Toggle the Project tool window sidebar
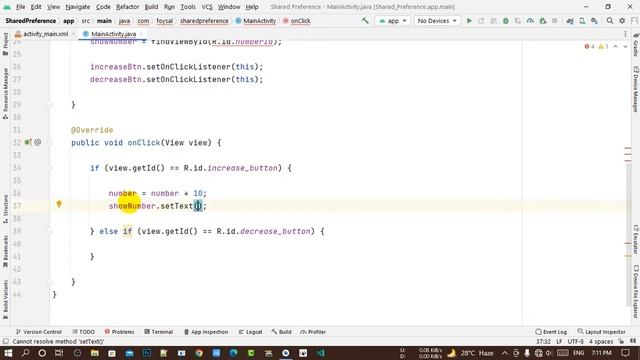 pyautogui.click(x=5, y=44)
